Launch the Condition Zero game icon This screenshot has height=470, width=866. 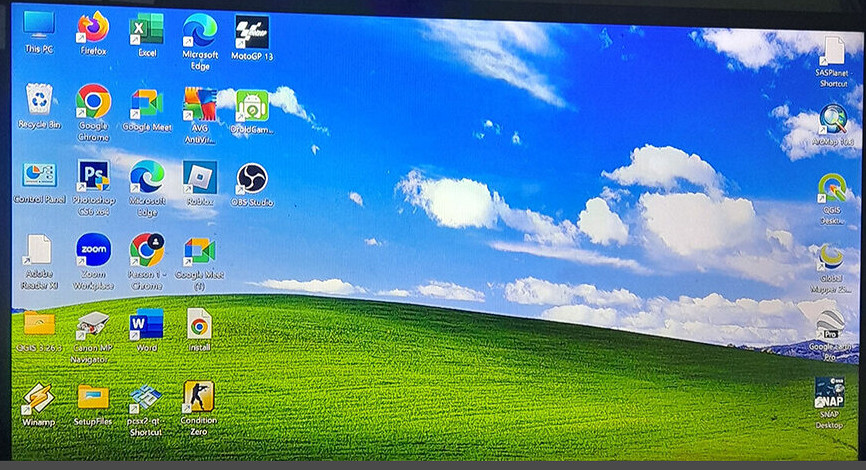[x=199, y=397]
